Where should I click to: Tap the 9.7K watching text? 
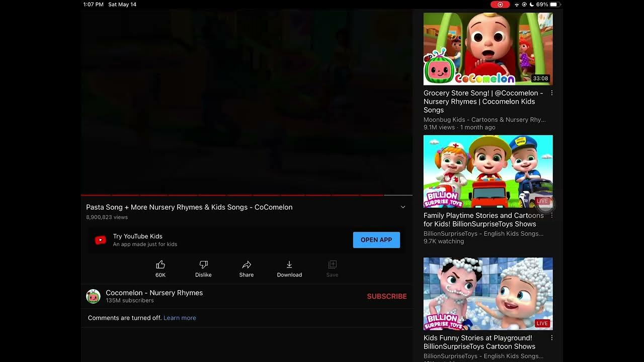(x=444, y=241)
